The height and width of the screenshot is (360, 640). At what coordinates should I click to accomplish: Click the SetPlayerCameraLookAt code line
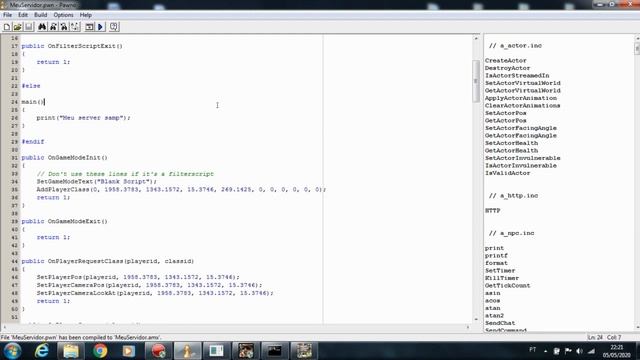(x=155, y=293)
